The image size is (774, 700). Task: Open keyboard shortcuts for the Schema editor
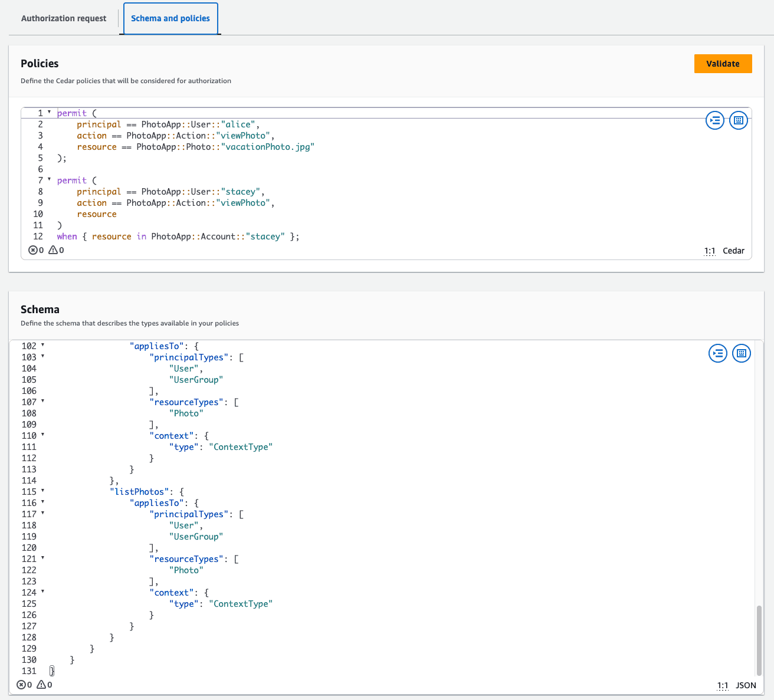pos(742,353)
